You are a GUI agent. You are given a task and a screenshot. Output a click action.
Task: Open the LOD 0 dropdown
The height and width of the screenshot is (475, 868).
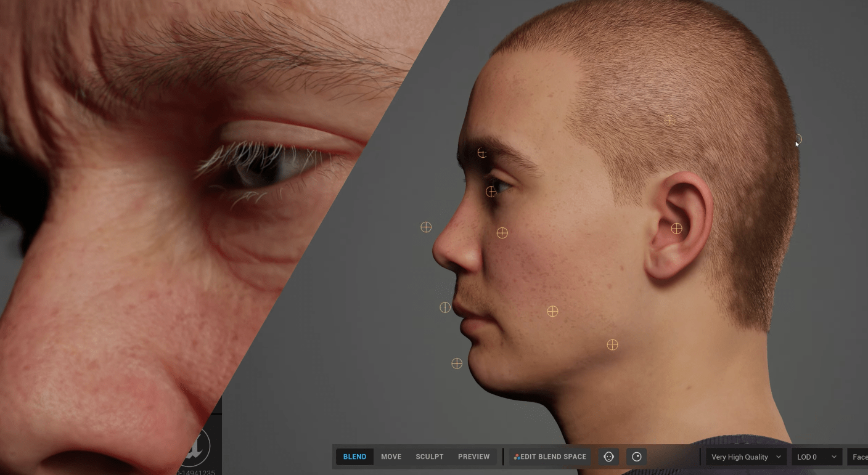click(x=817, y=457)
